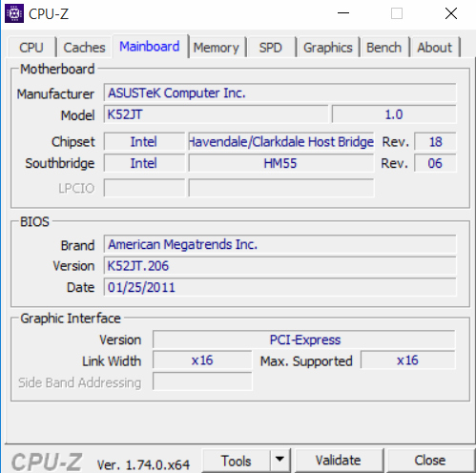
Task: Click the Southbridge HM55 field
Action: (x=281, y=163)
